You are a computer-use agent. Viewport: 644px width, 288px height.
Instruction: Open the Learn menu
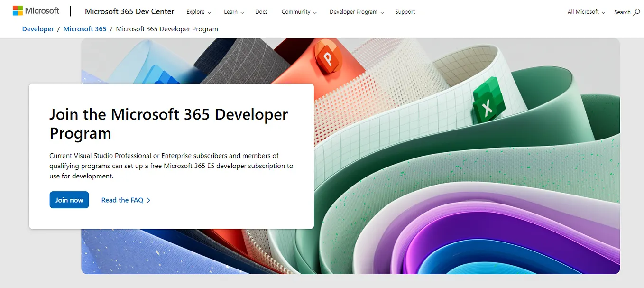point(233,12)
